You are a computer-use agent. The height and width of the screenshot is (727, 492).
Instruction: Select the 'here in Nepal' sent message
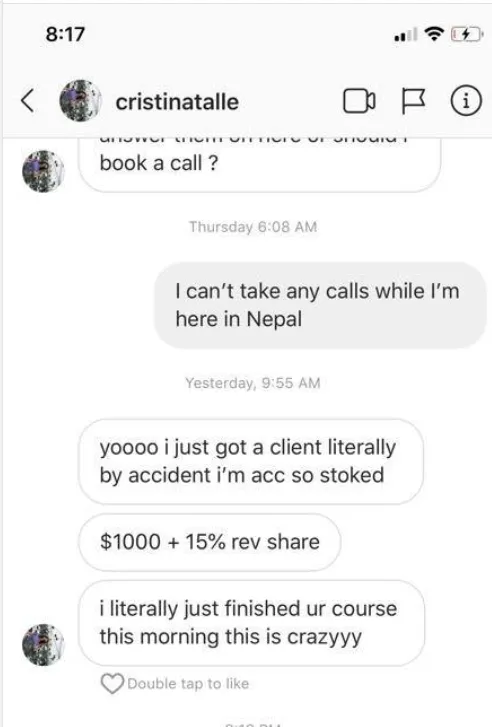pos(319,305)
